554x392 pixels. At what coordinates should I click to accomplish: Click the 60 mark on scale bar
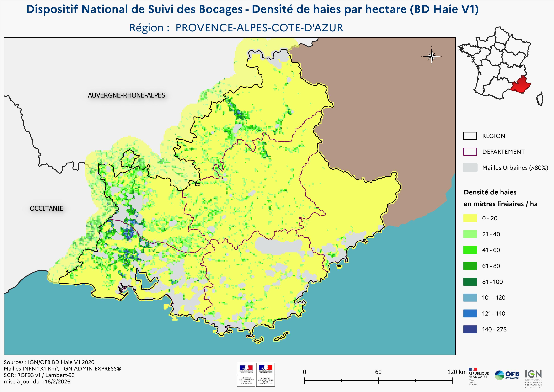378,372
